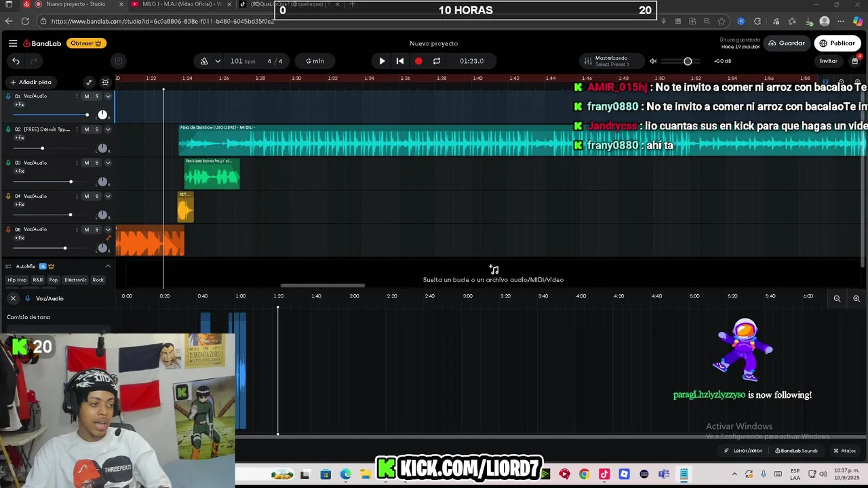The width and height of the screenshot is (868, 488).
Task: Solo track 01 Voz/Audio
Action: [96, 96]
